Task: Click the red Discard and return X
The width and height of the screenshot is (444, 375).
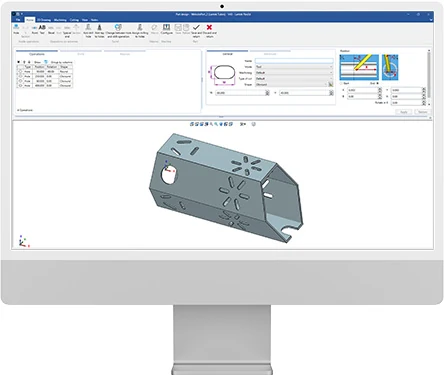Action: tap(209, 31)
